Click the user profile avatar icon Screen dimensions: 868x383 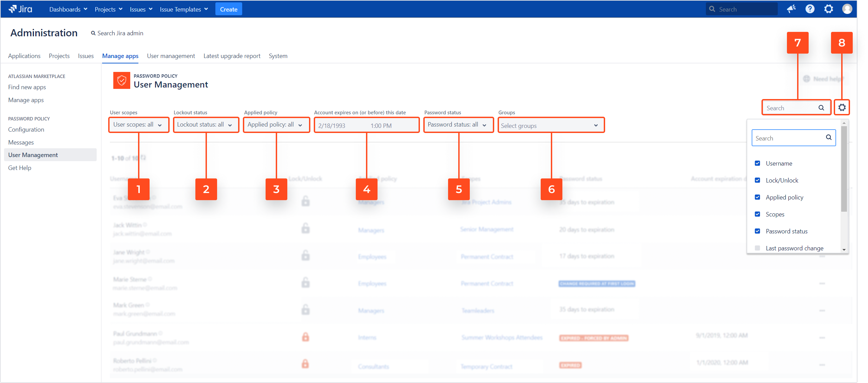[847, 9]
